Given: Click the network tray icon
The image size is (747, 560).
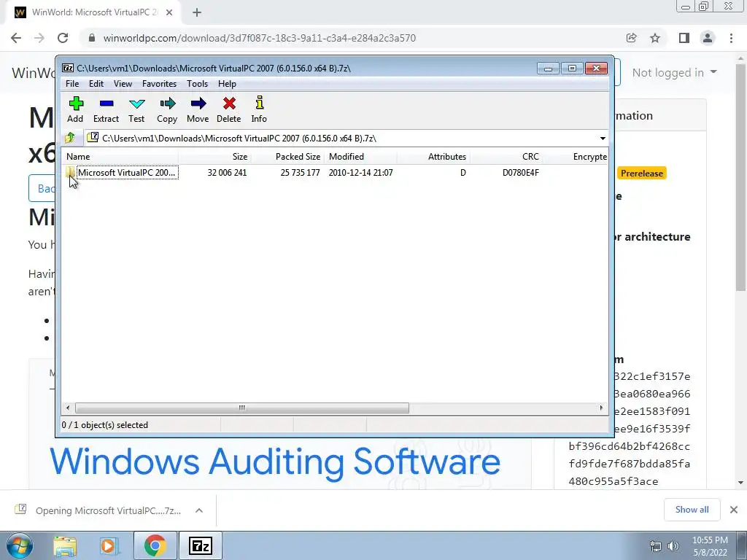Looking at the screenshot, I should pos(656,546).
